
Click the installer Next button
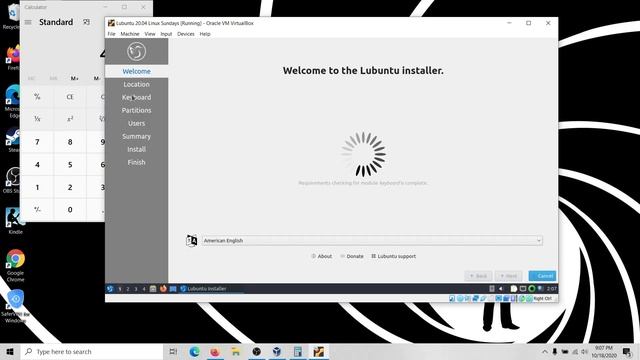tap(509, 276)
